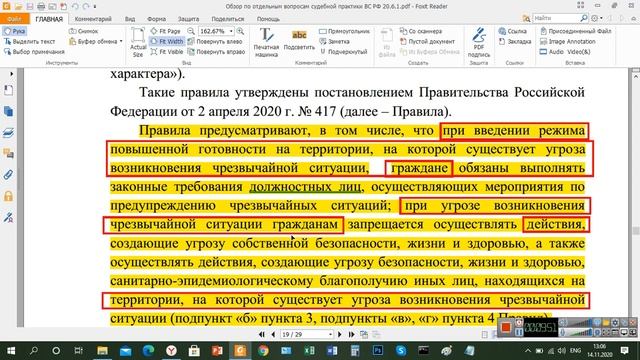Open the Security lock side panel
Screen dimensions: 640x360
pyautogui.click(x=8, y=196)
